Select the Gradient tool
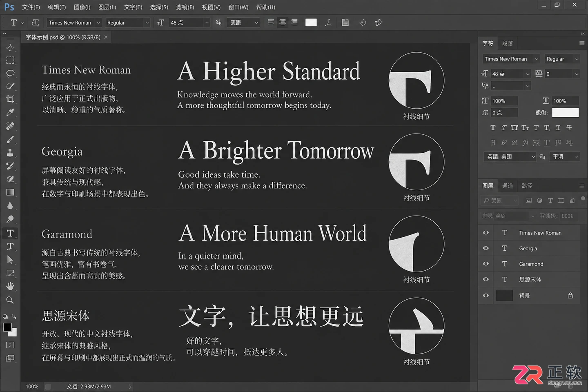The width and height of the screenshot is (588, 392). click(10, 192)
